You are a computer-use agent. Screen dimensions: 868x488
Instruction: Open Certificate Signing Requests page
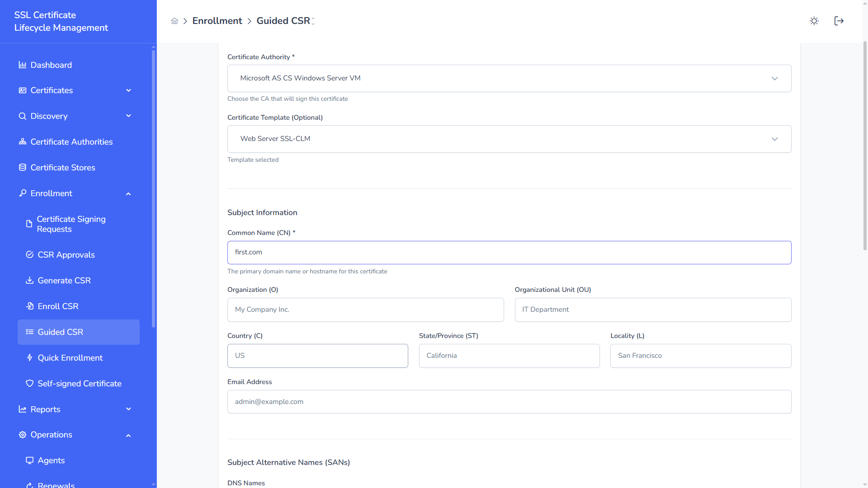(x=71, y=224)
